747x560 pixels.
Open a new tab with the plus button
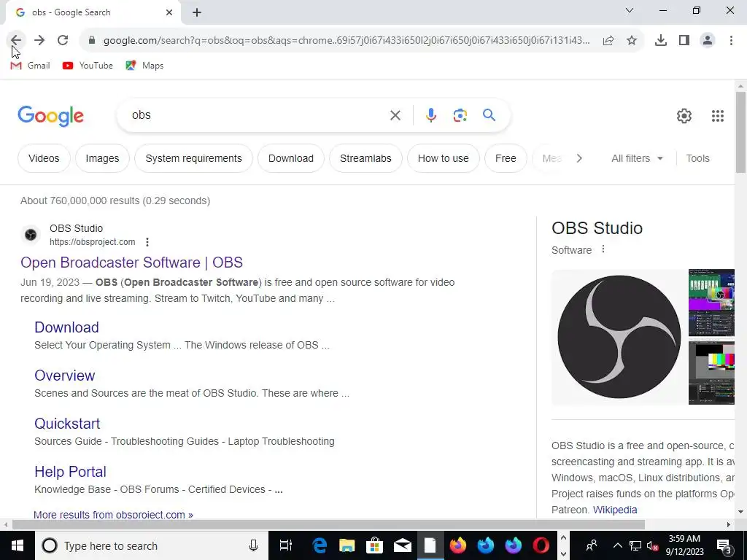[x=197, y=13]
